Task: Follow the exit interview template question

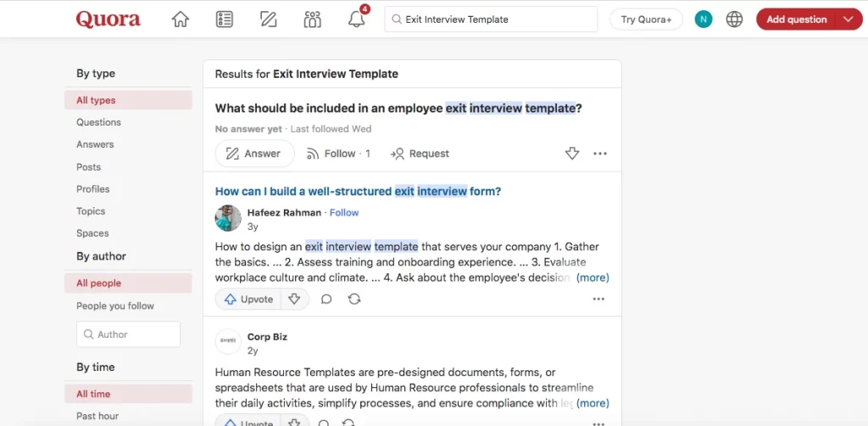Action: click(338, 154)
